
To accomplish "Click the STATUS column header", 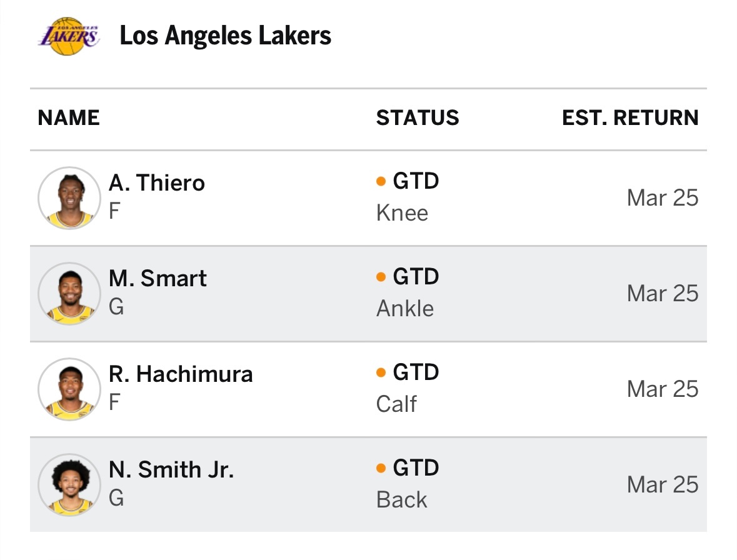I will 418,118.
